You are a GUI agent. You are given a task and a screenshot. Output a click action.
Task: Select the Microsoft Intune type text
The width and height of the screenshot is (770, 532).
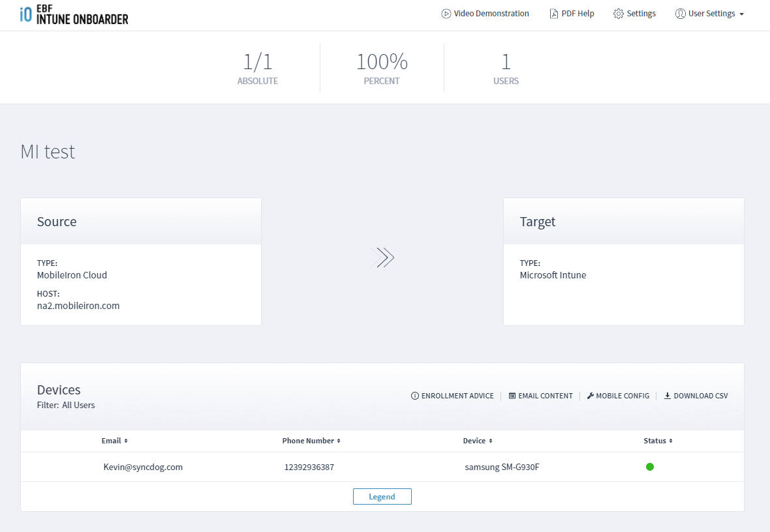[553, 275]
